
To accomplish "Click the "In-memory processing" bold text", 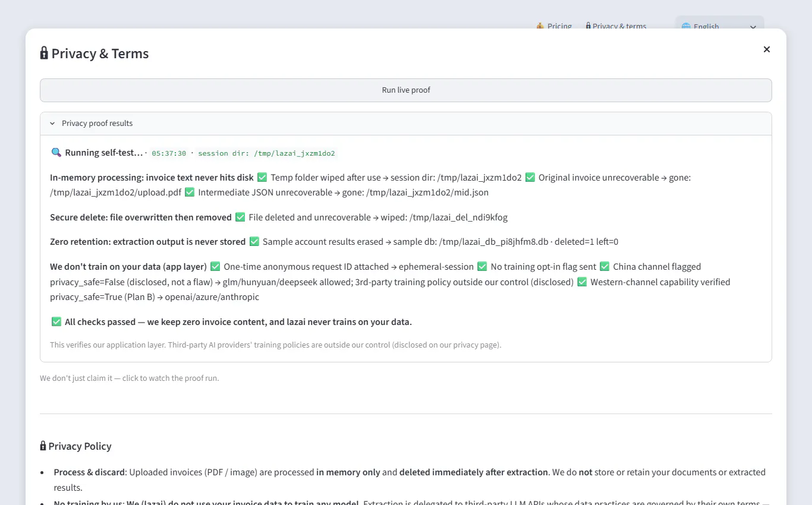I will click(152, 178).
